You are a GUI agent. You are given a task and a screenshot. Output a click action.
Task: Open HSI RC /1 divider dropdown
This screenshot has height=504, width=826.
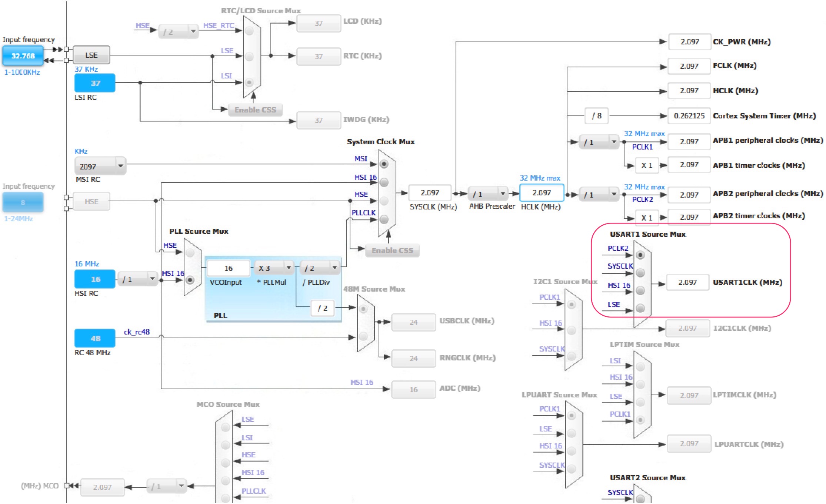(137, 279)
